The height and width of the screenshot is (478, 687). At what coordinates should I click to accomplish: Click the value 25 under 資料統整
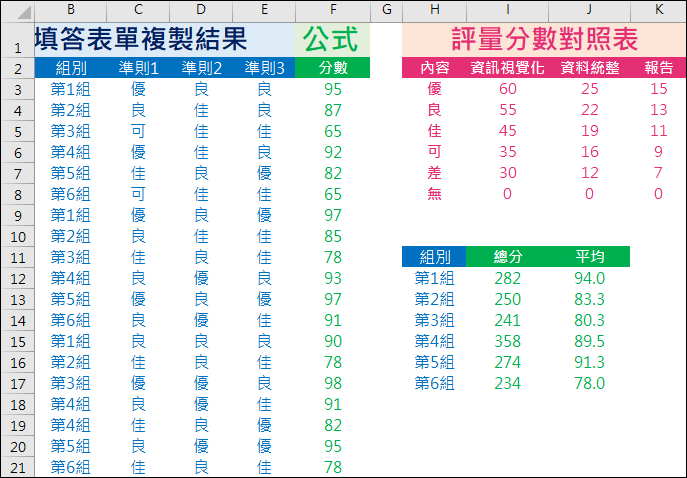coord(589,89)
